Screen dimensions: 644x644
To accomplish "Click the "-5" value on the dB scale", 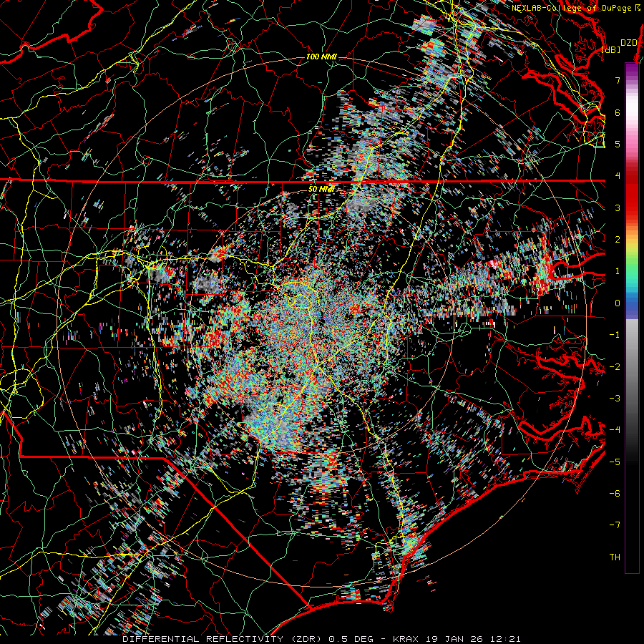I will pyautogui.click(x=615, y=462).
